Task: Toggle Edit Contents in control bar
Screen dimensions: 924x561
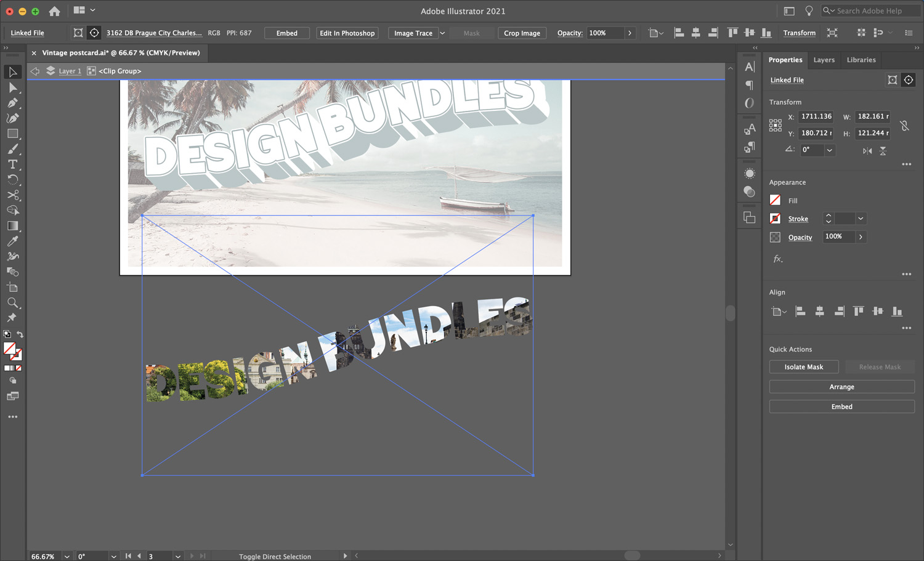Action: tap(94, 33)
